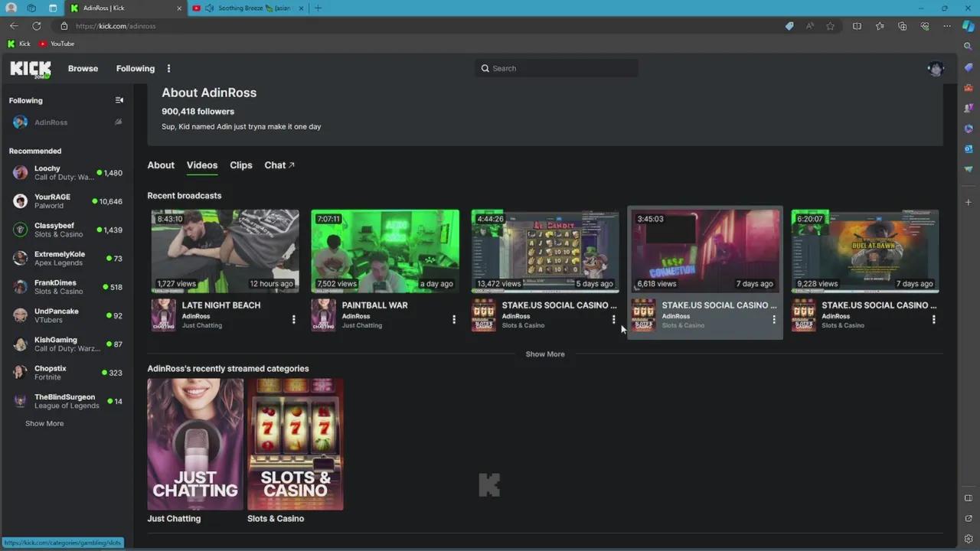Switch to the About tab

coord(161,165)
